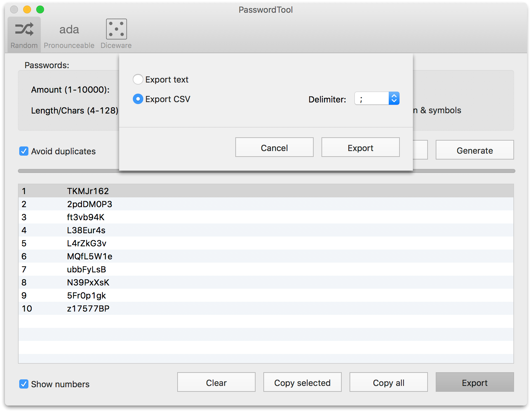Copy all generated passwords
532x413 pixels.
[388, 382]
